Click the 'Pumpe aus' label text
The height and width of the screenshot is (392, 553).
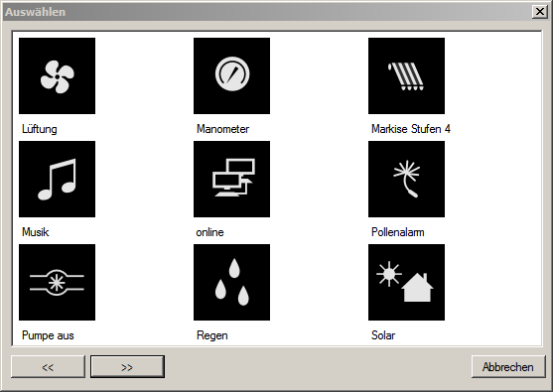(x=48, y=335)
